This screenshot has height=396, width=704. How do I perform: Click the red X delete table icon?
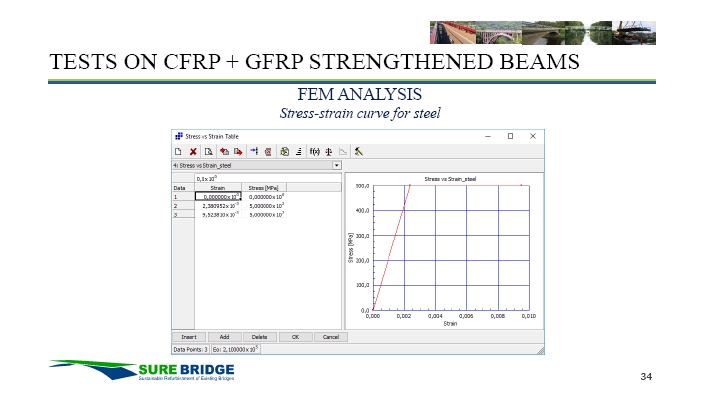click(x=193, y=152)
